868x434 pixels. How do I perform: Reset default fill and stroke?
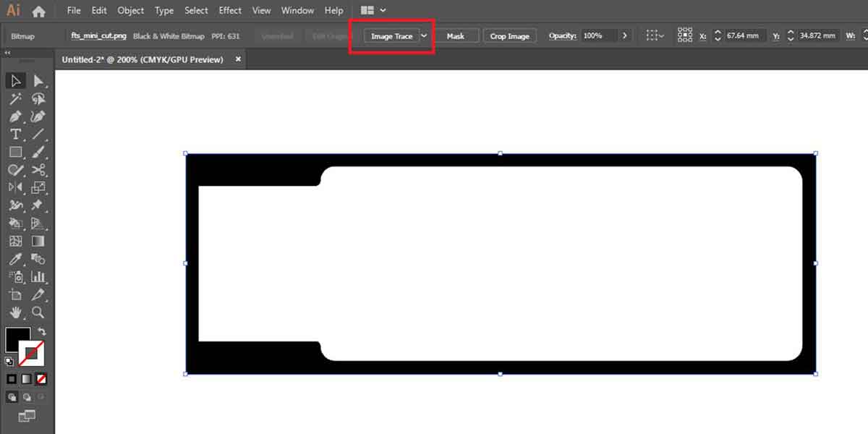click(9, 362)
